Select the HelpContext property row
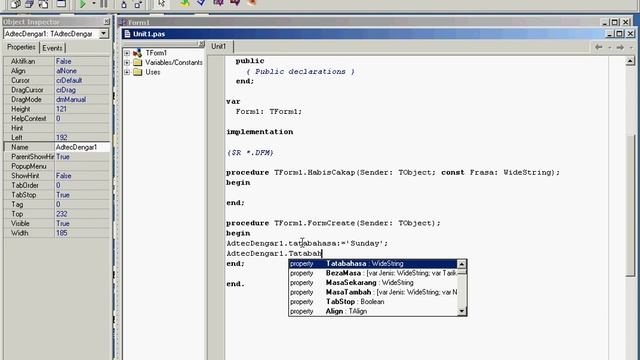This screenshot has height=360, width=640. pyautogui.click(x=57, y=118)
